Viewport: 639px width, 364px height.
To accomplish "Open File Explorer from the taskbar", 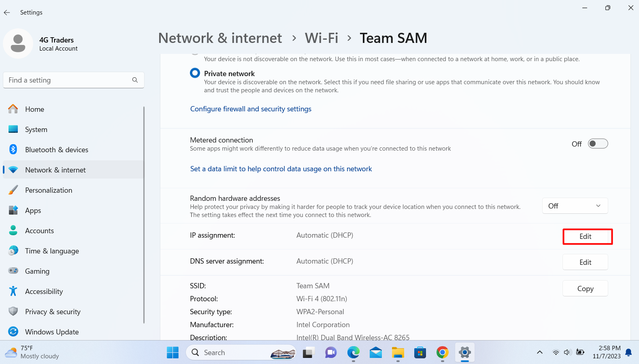I will 398,353.
